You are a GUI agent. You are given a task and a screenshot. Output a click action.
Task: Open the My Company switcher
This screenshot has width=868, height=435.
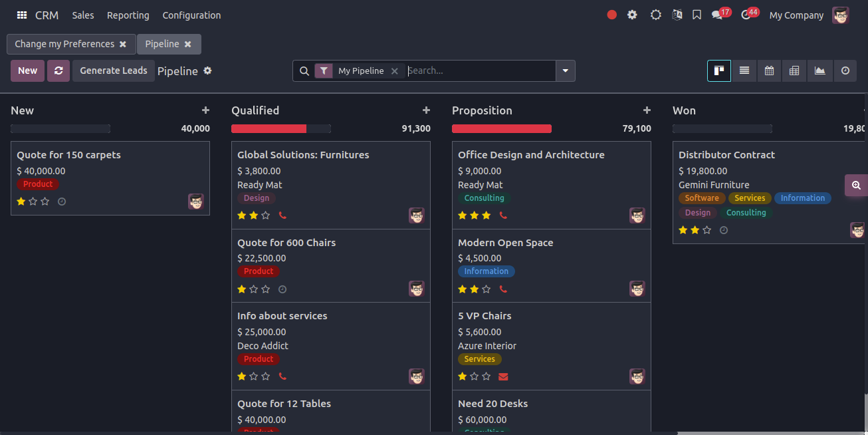pyautogui.click(x=796, y=15)
